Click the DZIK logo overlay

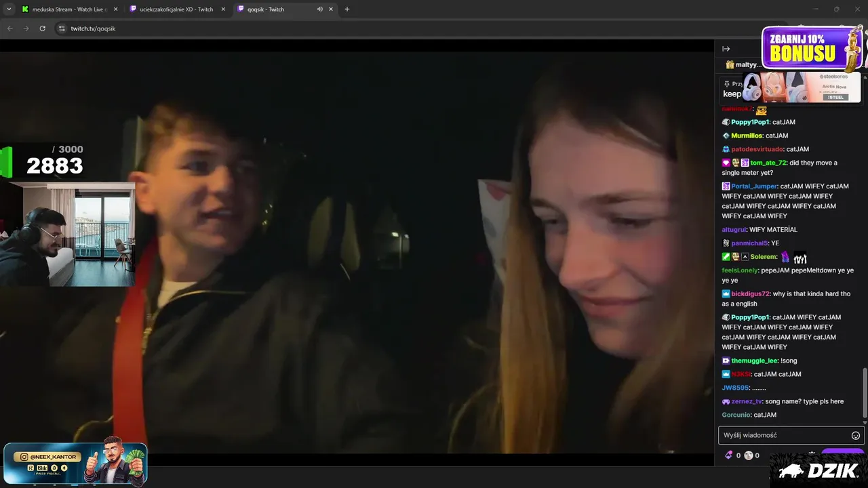tap(819, 471)
